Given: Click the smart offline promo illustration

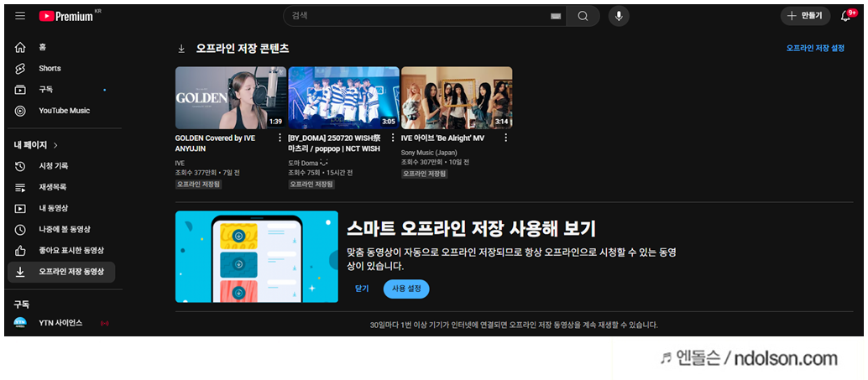Looking at the screenshot, I should (x=257, y=257).
